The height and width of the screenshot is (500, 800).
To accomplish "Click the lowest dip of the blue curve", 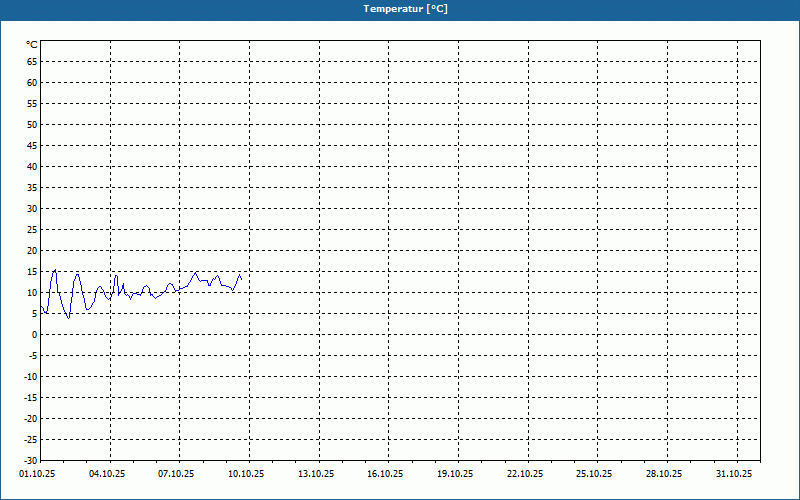I will pyautogui.click(x=68, y=318).
